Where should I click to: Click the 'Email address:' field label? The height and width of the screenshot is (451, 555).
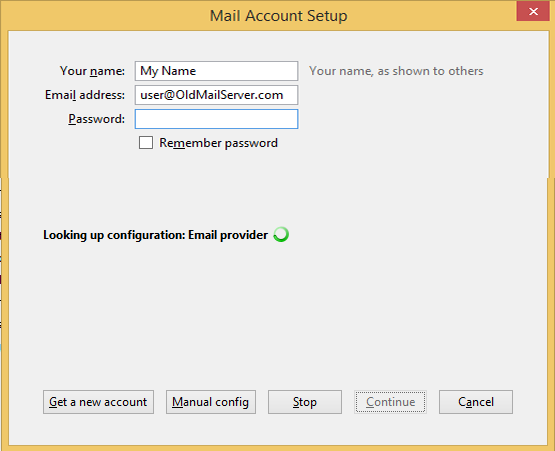click(85, 95)
